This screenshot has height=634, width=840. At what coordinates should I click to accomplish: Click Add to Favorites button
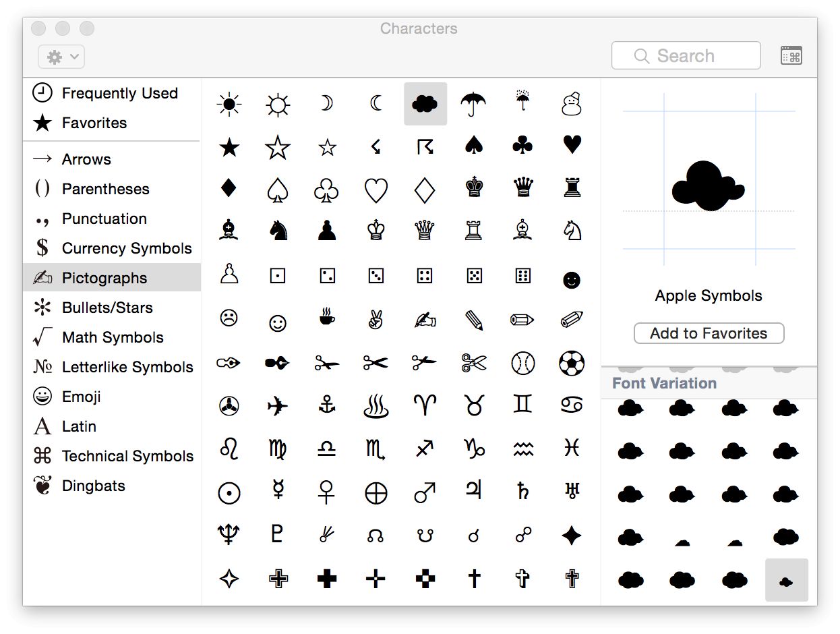coord(709,333)
